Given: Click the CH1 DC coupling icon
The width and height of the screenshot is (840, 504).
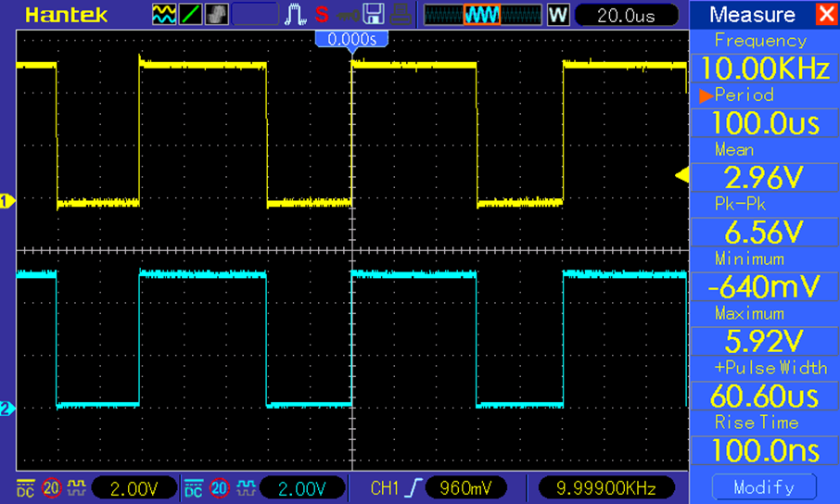Looking at the screenshot, I should point(25,488).
